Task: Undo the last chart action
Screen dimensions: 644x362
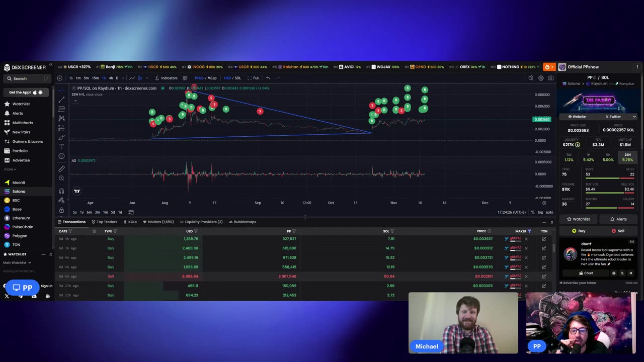Action: [268, 78]
